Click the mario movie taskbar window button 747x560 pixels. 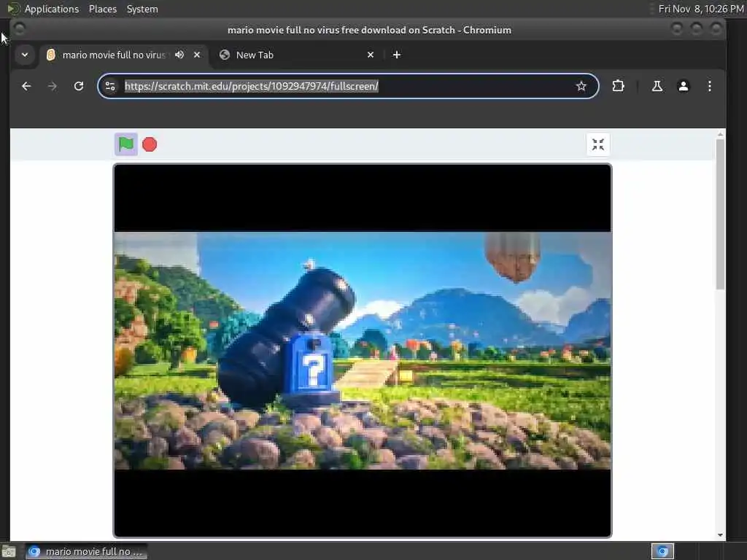86,551
